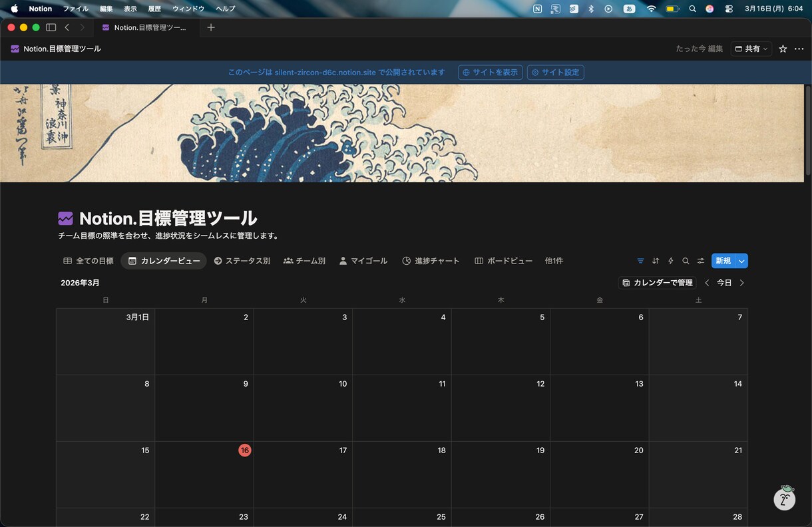
Task: Click the 2026年3月 month label
Action: tap(80, 283)
